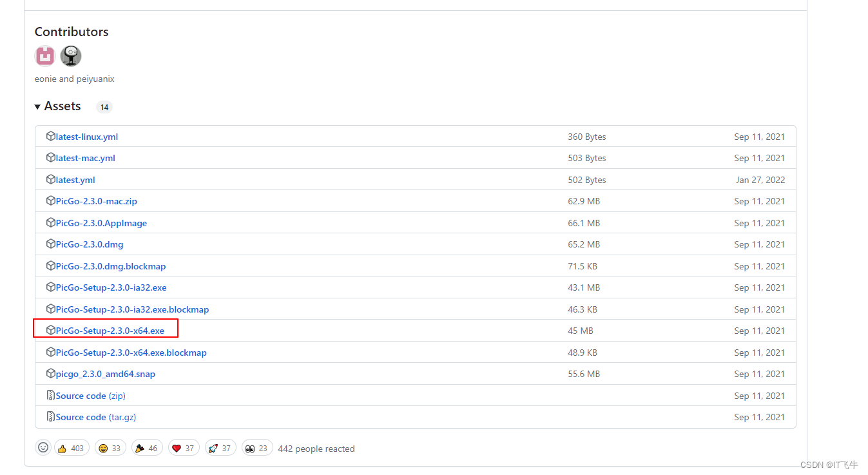The image size is (868, 475).
Task: Download Source code (tar.gz)
Action: pyautogui.click(x=95, y=417)
